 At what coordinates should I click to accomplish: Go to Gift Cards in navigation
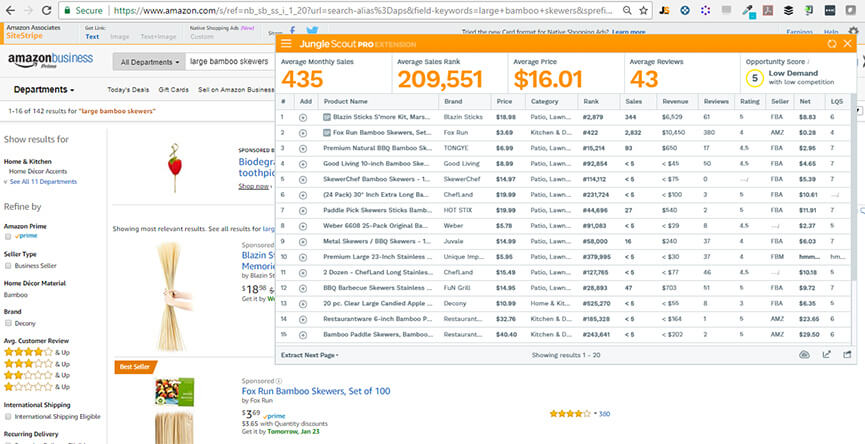pos(173,90)
